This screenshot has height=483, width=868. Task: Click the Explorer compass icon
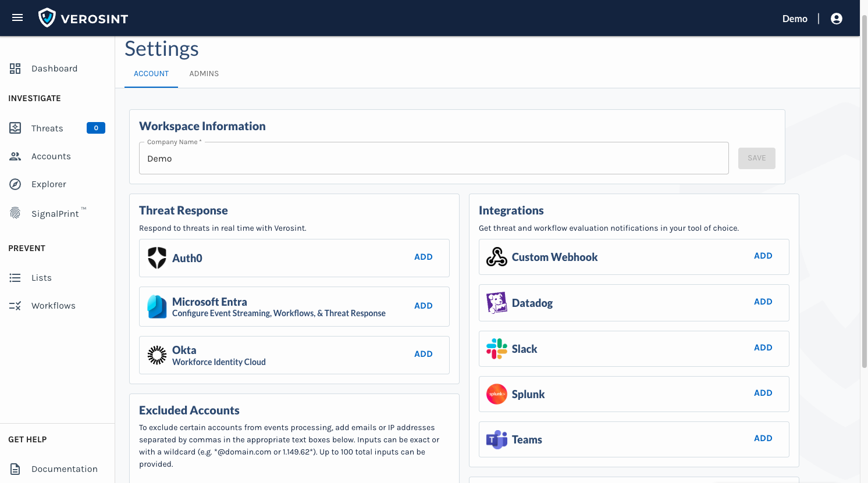pos(15,184)
